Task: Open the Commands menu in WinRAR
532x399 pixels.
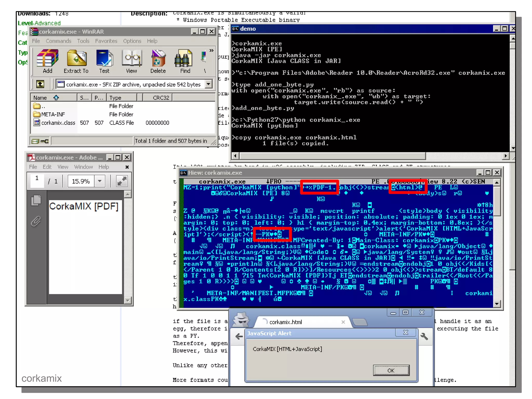Action: [58, 41]
